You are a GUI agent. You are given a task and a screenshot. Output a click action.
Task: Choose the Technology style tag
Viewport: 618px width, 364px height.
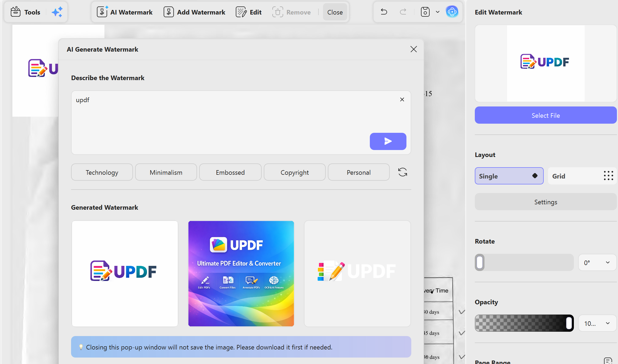coord(102,172)
